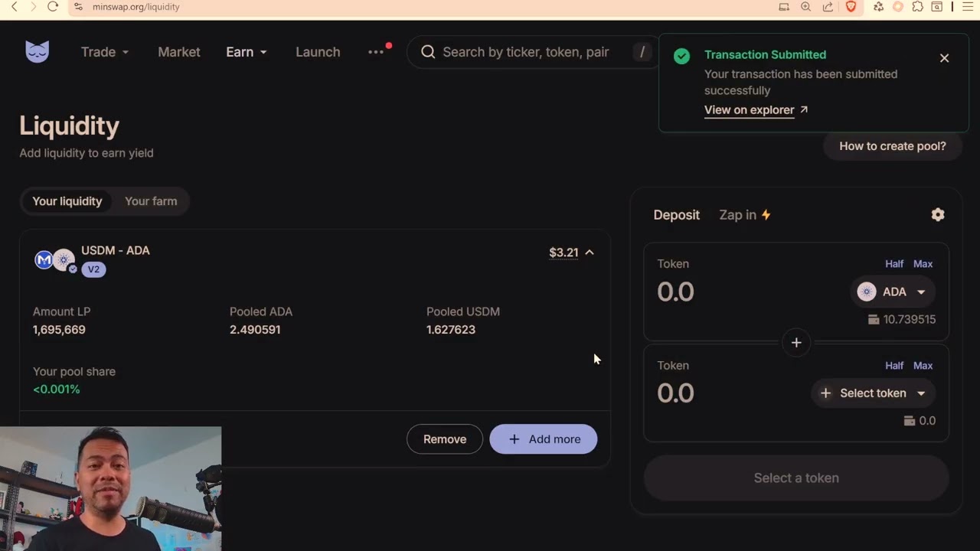
Task: Click How to create pool button
Action: tap(893, 146)
